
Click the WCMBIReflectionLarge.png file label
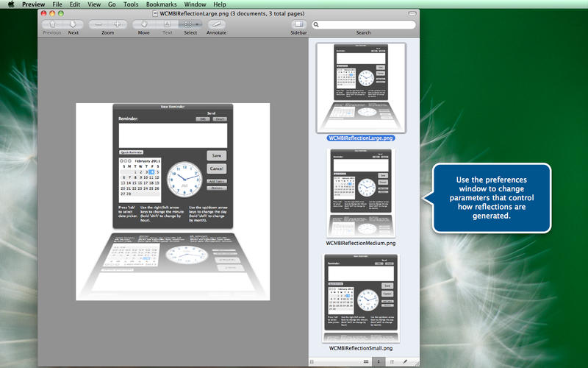pos(361,138)
